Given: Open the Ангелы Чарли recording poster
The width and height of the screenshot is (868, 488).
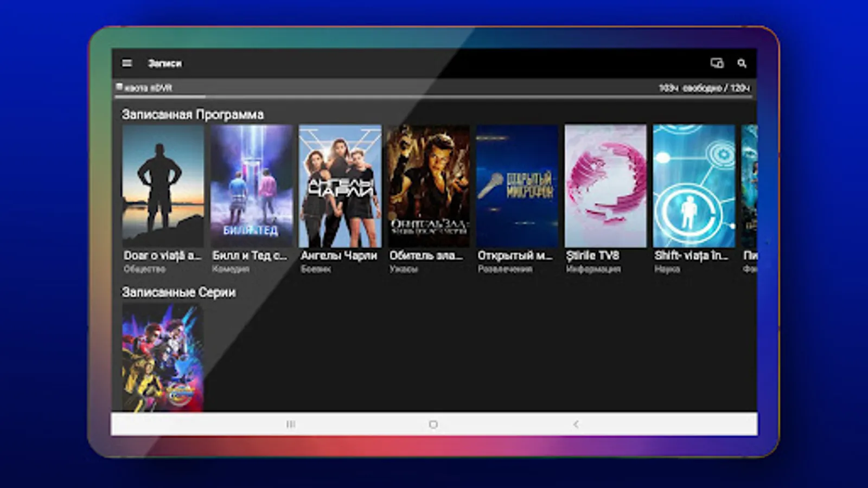Looking at the screenshot, I should [x=340, y=184].
